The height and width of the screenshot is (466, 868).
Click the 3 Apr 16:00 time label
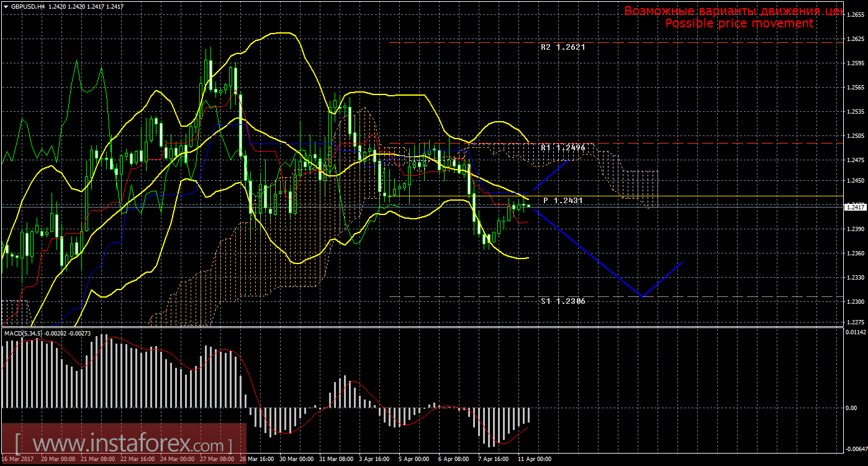pos(376,459)
